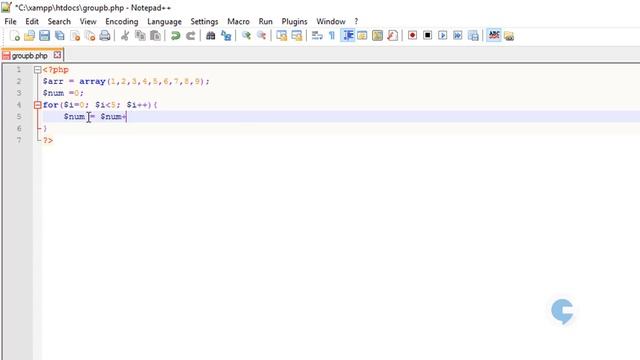Screen dimensions: 640x360
Task: Open Find with the binoculars icon
Action: tap(211, 36)
